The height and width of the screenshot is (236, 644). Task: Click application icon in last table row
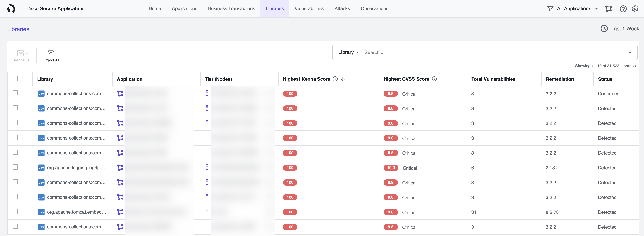(120, 227)
